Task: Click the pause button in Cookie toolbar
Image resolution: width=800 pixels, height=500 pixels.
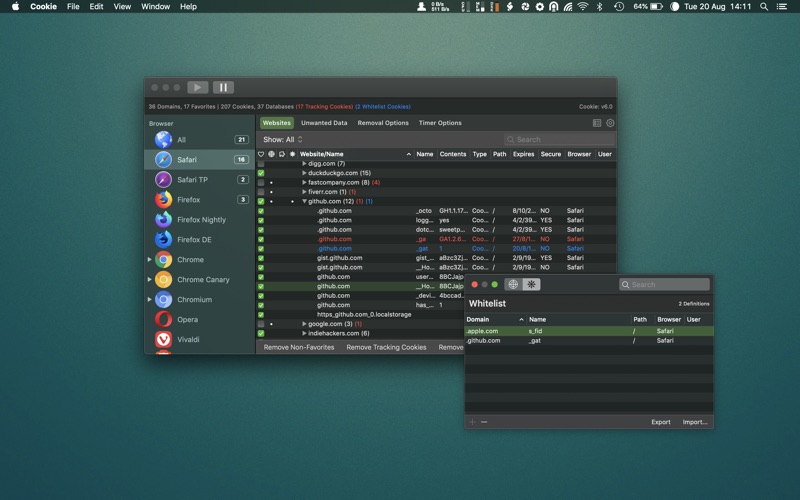Action: pos(223,87)
